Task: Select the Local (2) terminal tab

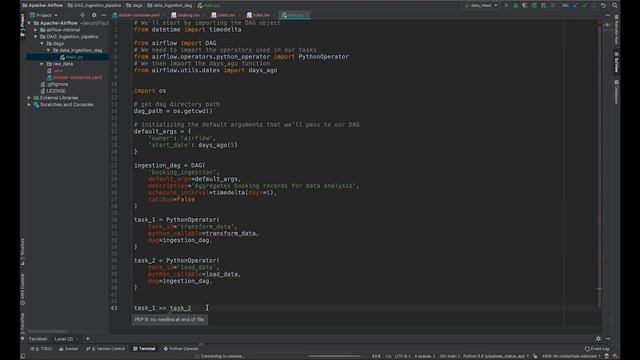Action: [x=64, y=339]
